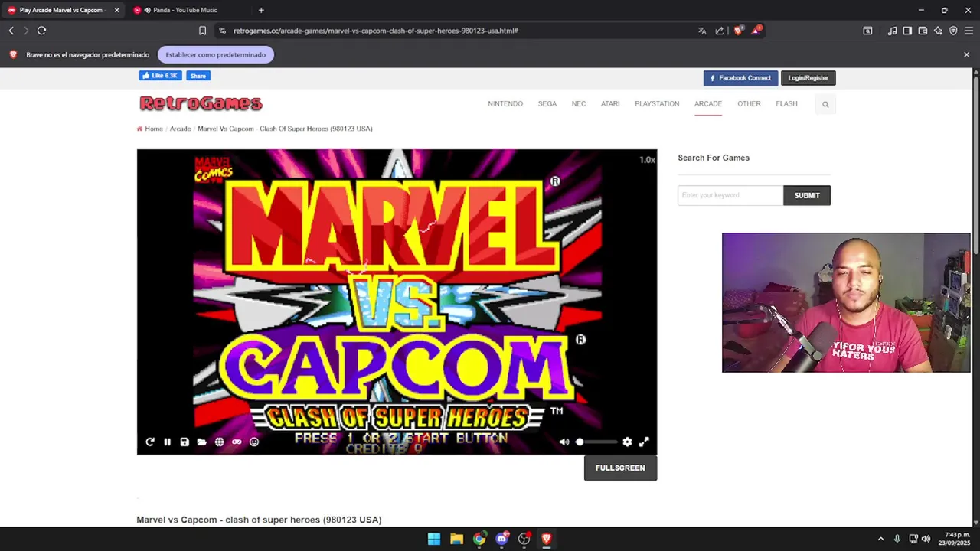The image size is (980, 551).
Task: Open Leo AI sparkle icon
Action: coord(938,31)
